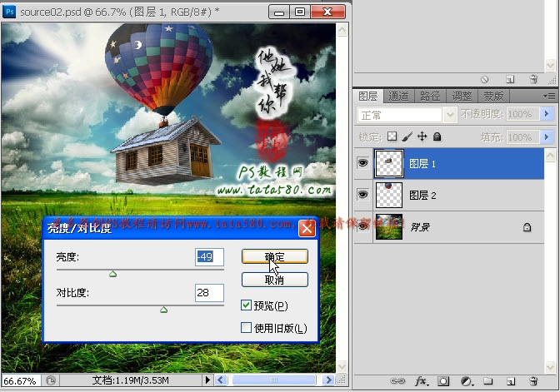Expand the 填充 fill slider arrow
This screenshot has height=392, width=560.
(x=547, y=136)
